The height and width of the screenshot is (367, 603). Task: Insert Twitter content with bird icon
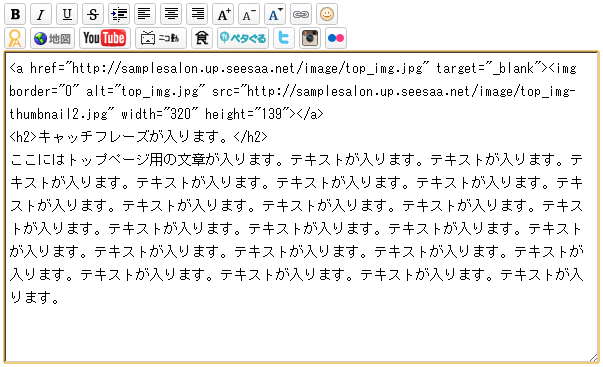tap(284, 38)
